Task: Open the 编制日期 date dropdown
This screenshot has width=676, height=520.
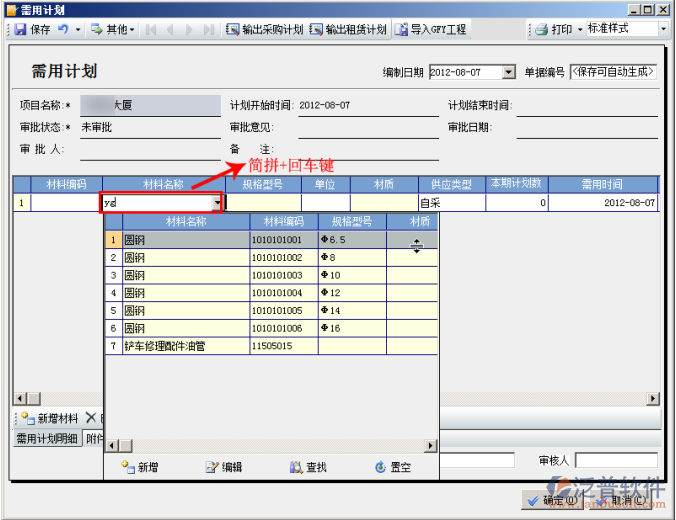Action: tap(509, 72)
